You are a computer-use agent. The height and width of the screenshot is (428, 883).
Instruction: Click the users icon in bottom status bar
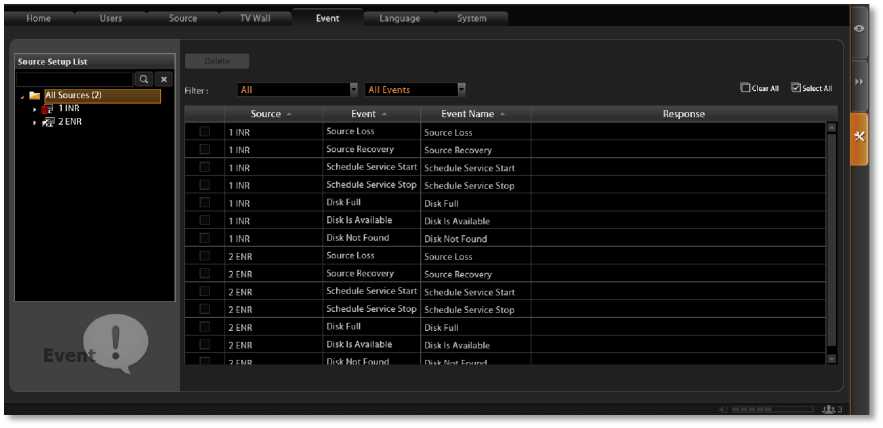828,410
